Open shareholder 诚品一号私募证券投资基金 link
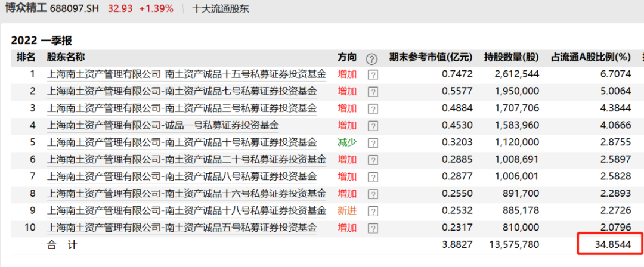 click(x=163, y=125)
